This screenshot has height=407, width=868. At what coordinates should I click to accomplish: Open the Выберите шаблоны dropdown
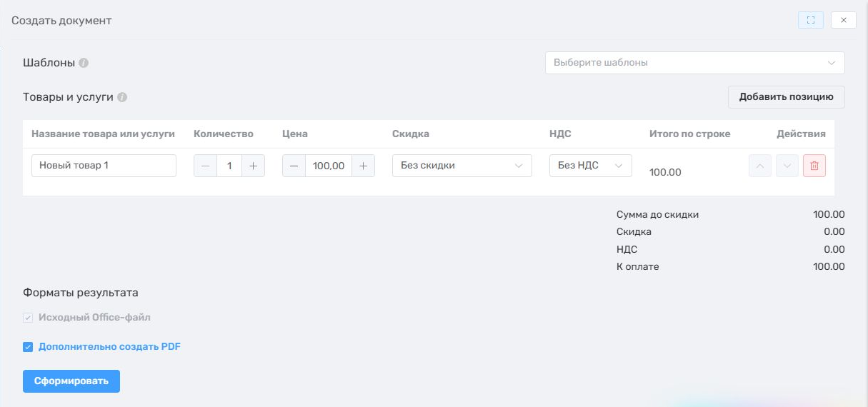[694, 62]
